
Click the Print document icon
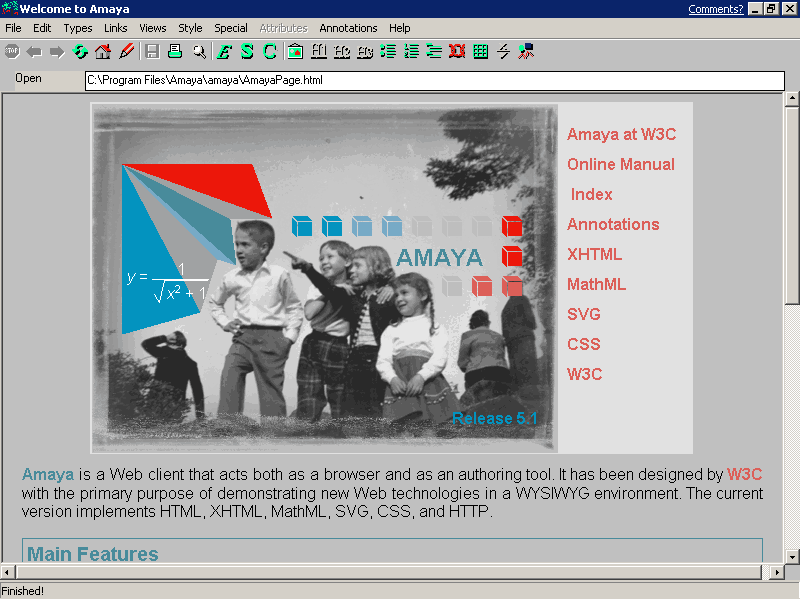click(x=175, y=52)
